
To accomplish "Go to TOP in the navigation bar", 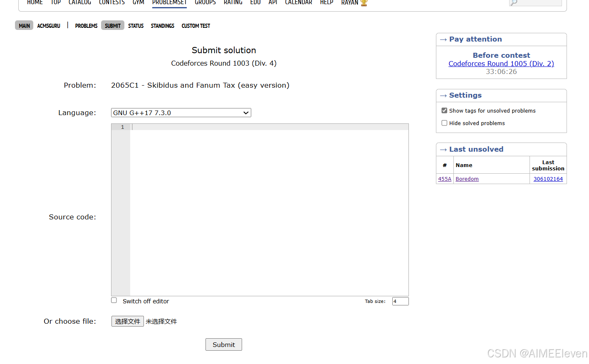I will point(56,2).
